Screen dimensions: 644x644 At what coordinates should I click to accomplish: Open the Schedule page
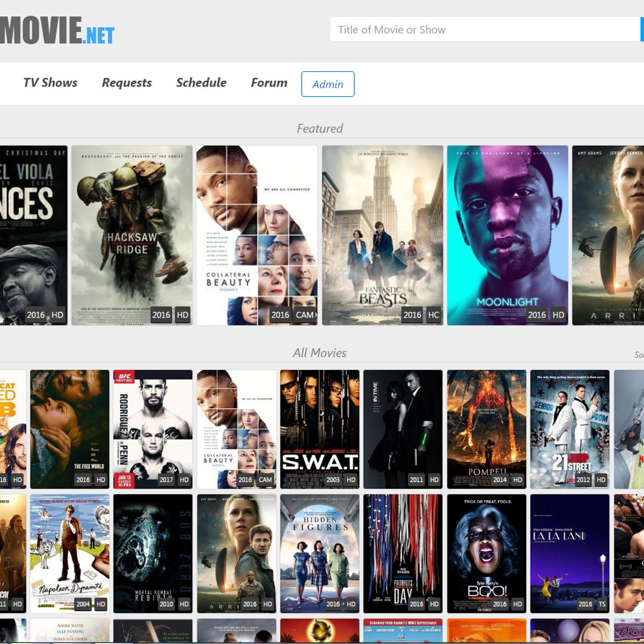pos(201,83)
